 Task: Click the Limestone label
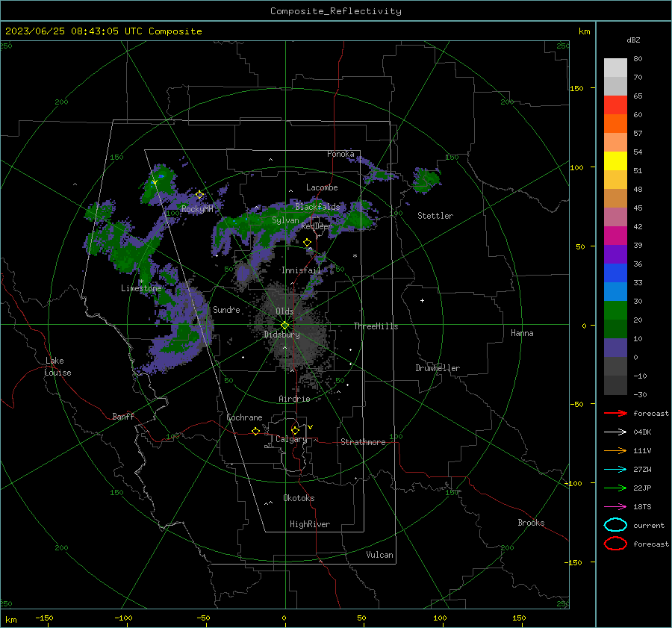pos(141,288)
